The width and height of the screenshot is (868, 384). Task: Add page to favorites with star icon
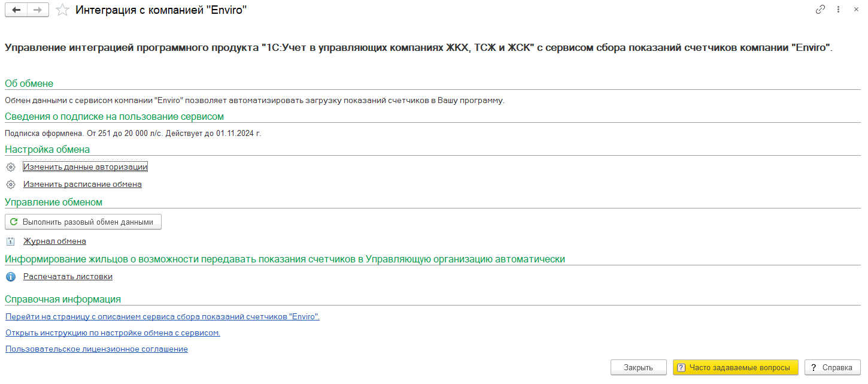point(62,10)
